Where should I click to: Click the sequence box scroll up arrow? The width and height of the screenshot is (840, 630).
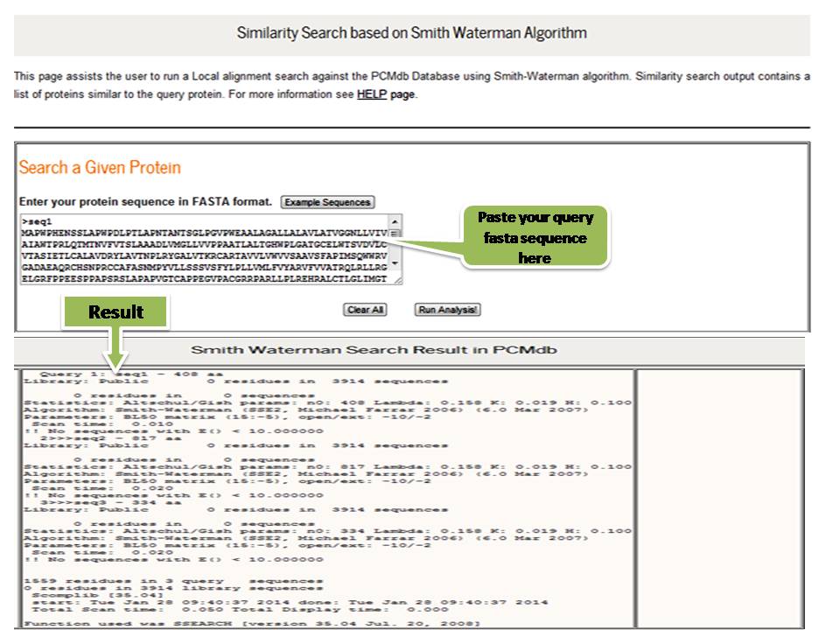(x=395, y=222)
